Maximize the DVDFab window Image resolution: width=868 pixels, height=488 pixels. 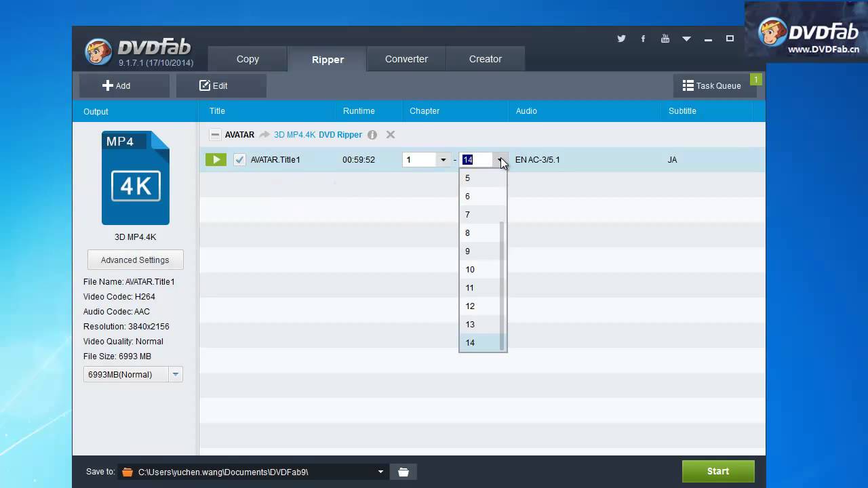(x=730, y=39)
